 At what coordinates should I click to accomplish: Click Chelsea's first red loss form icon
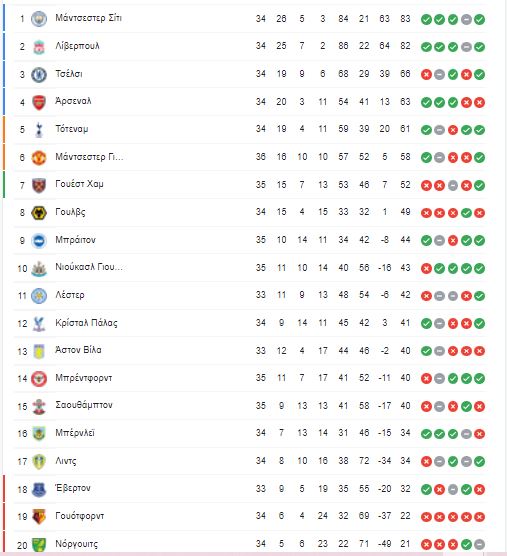coord(426,74)
